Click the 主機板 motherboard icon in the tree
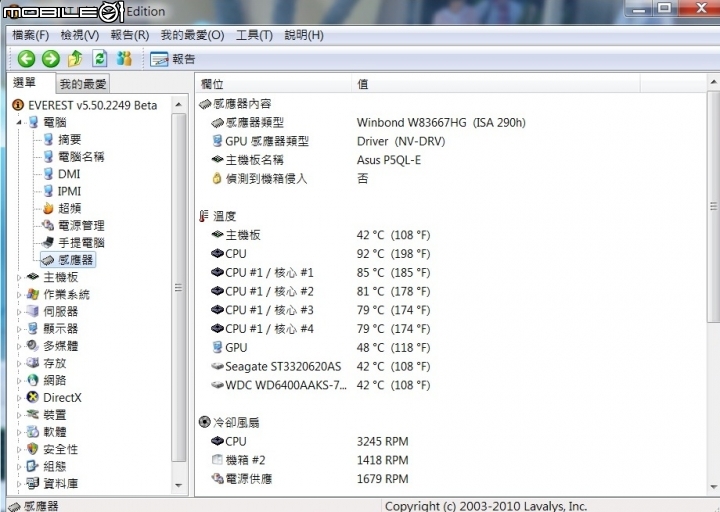The image size is (720, 512). (x=33, y=277)
